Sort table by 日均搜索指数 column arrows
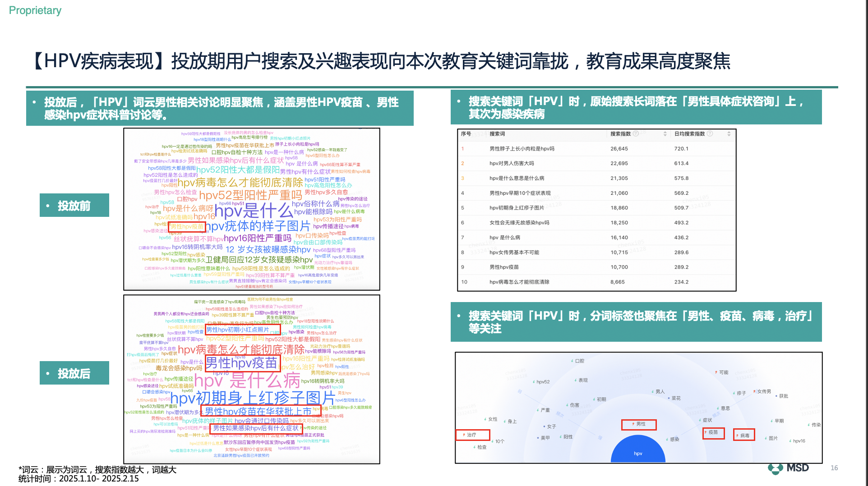Screen dimensions: 868x486 (x=729, y=134)
